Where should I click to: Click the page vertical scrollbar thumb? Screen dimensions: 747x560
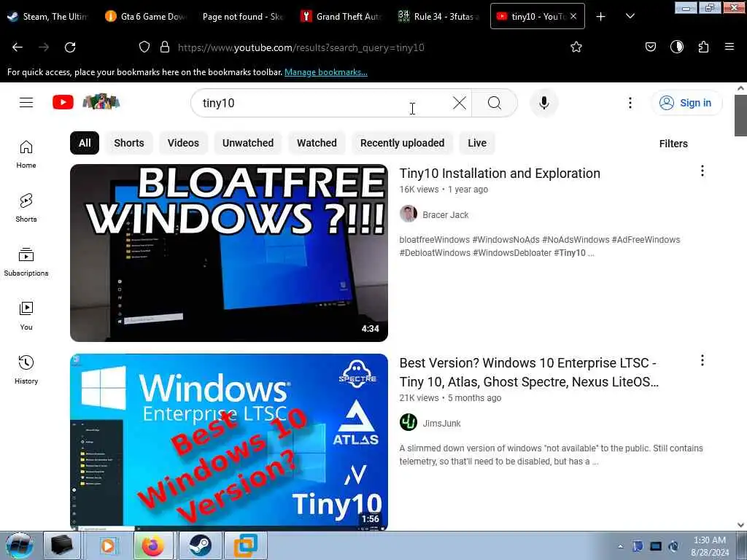coord(740,115)
